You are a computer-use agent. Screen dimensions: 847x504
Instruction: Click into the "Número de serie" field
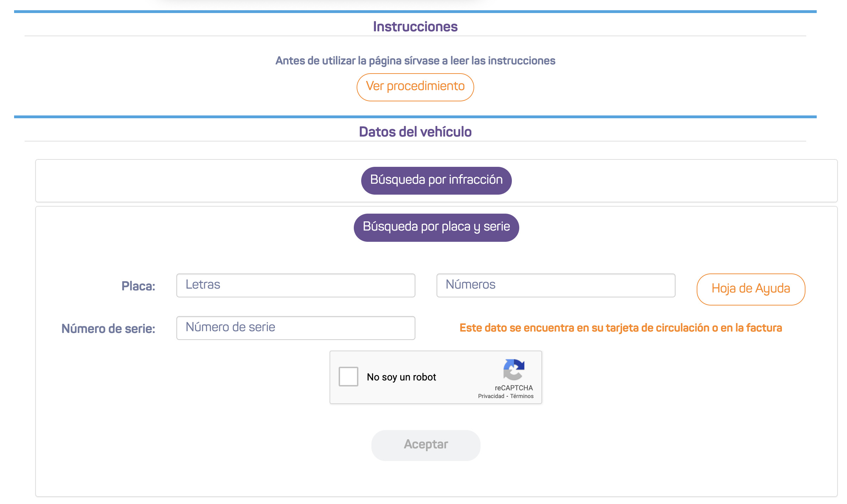(296, 328)
